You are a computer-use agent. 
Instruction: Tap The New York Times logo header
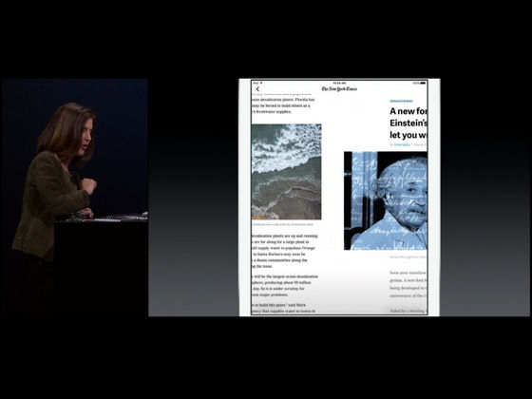point(339,89)
